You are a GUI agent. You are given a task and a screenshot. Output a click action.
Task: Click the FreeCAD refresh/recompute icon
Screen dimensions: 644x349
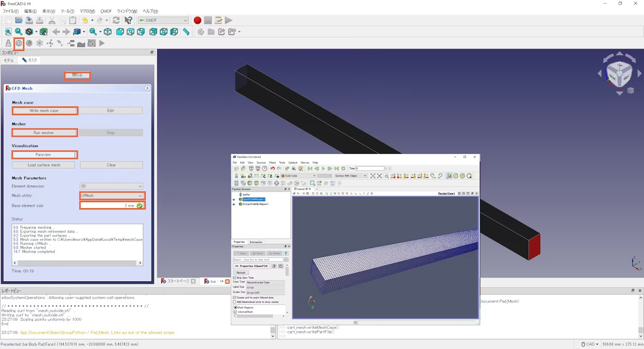pyautogui.click(x=116, y=20)
